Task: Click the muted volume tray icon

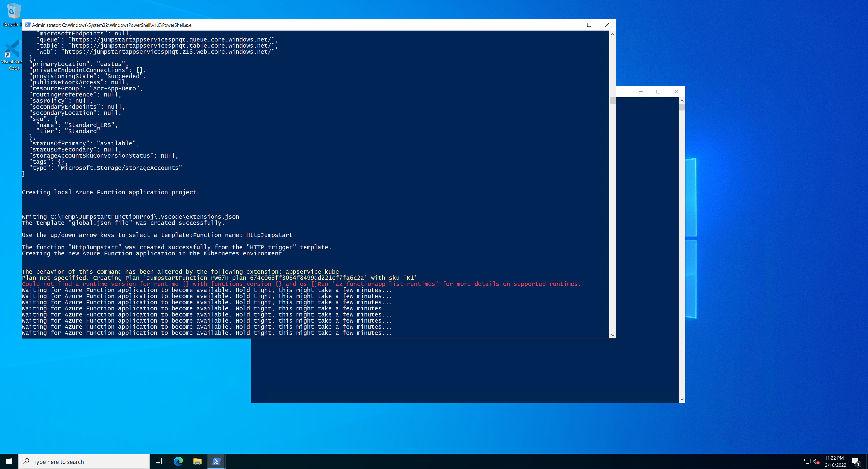Action: [x=816, y=461]
